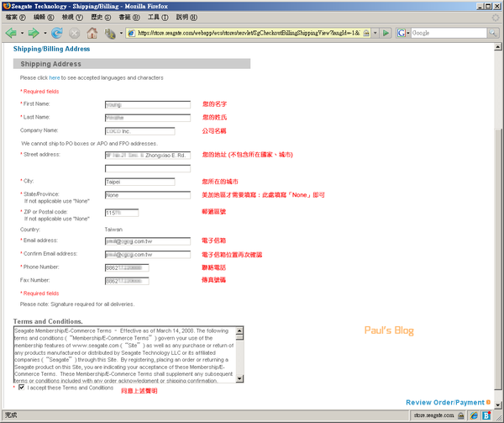504x423 pixels.
Task: Click the Forward arrow in Firefox toolbar
Action: click(34, 33)
